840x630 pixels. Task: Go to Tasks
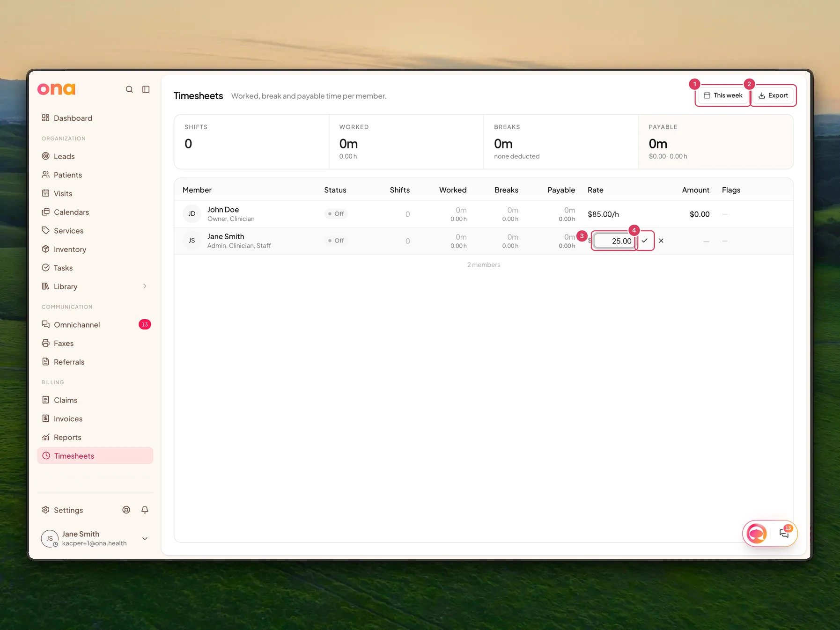tap(95, 268)
